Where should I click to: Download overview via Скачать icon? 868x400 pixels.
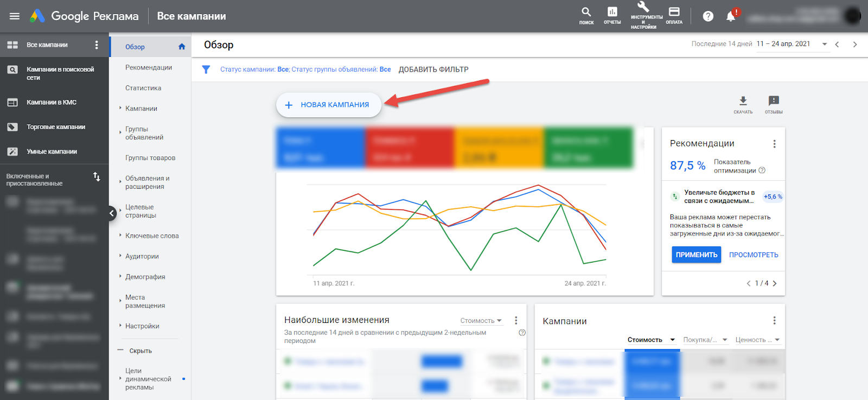click(743, 101)
